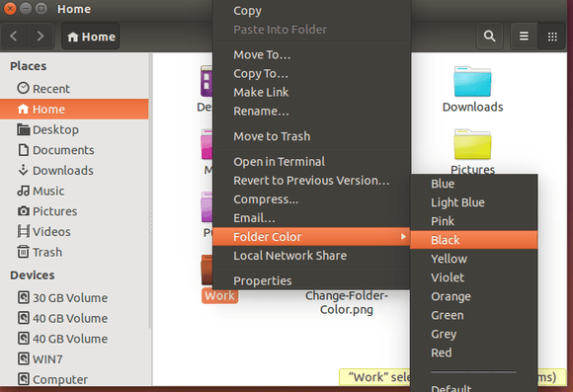Click the Home path button
Image resolution: width=573 pixels, height=392 pixels.
[x=91, y=37]
